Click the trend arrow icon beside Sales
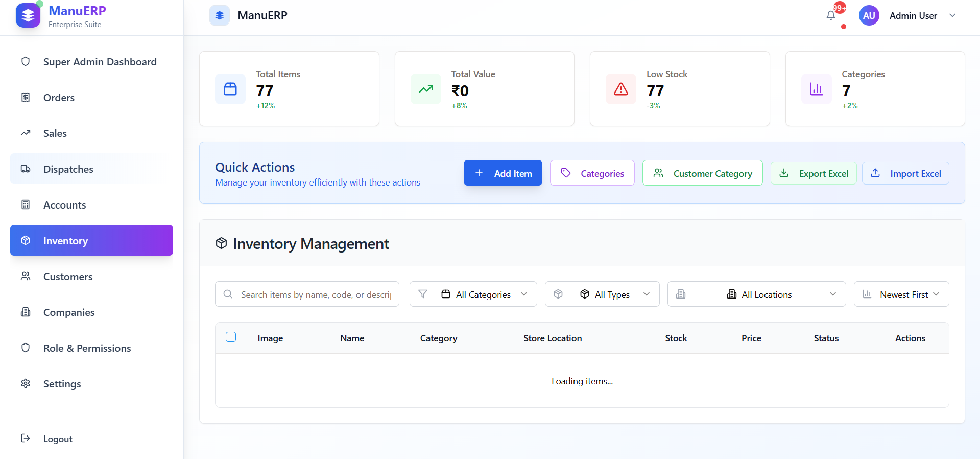Viewport: 980px width, 459px height. point(26,133)
